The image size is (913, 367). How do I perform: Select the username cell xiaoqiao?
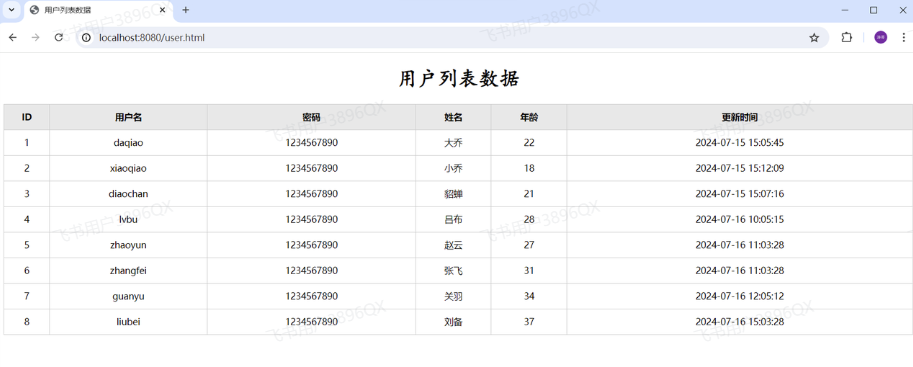point(128,168)
